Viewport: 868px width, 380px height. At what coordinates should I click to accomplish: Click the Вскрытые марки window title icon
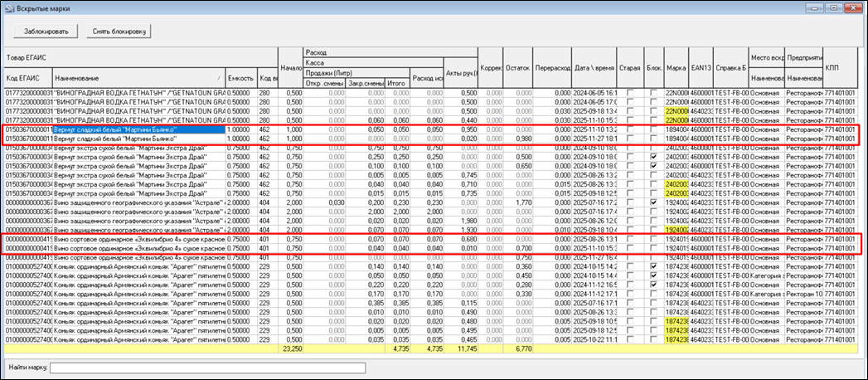(x=10, y=7)
